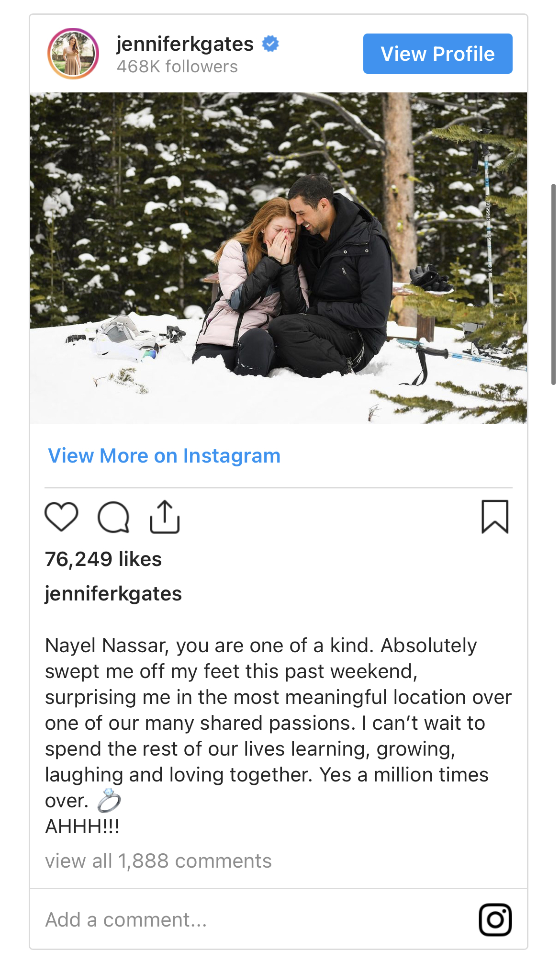Click the AHHH!!! caption line
Viewport: 560px width, 962px height.
click(82, 826)
